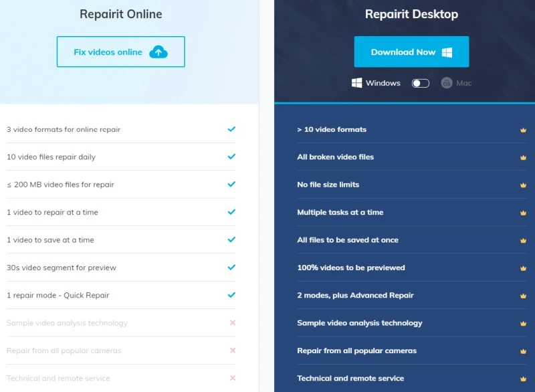Screen dimensions: 535x392
Task: Click the checkmark beside '10 video files repair daily'
Action: tap(231, 157)
